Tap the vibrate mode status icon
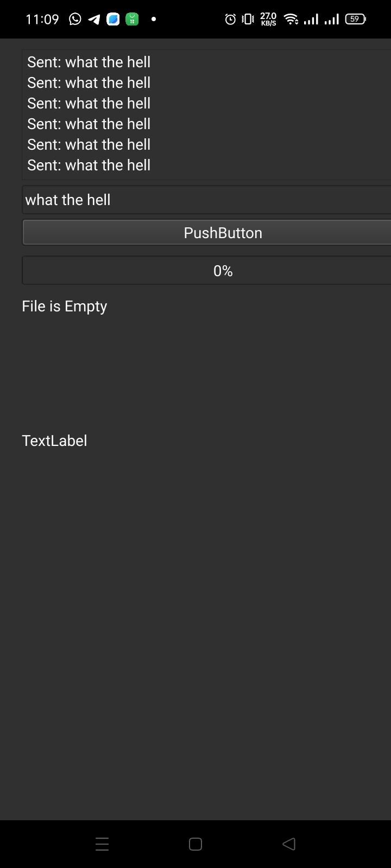Viewport: 391px width, 868px height. pyautogui.click(x=248, y=20)
